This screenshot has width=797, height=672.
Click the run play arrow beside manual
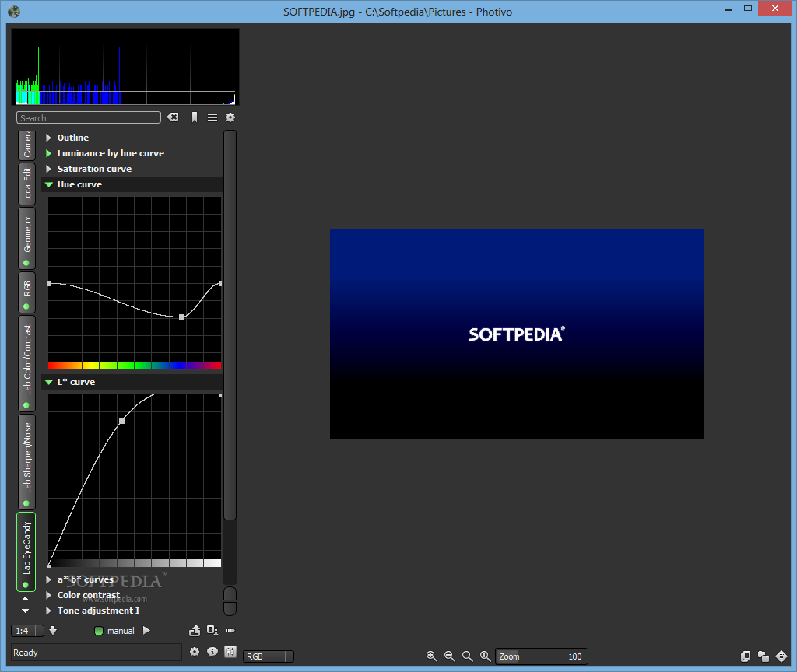pyautogui.click(x=146, y=630)
